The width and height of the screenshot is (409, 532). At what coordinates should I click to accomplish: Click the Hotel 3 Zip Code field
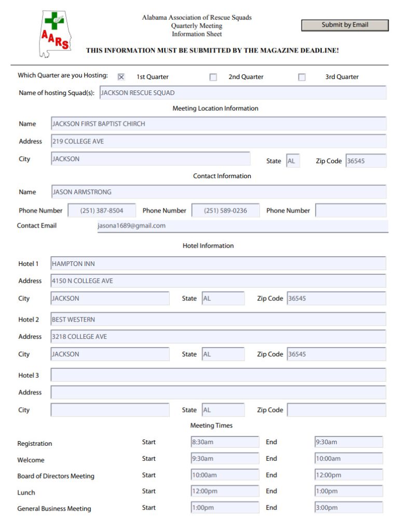pos(336,410)
